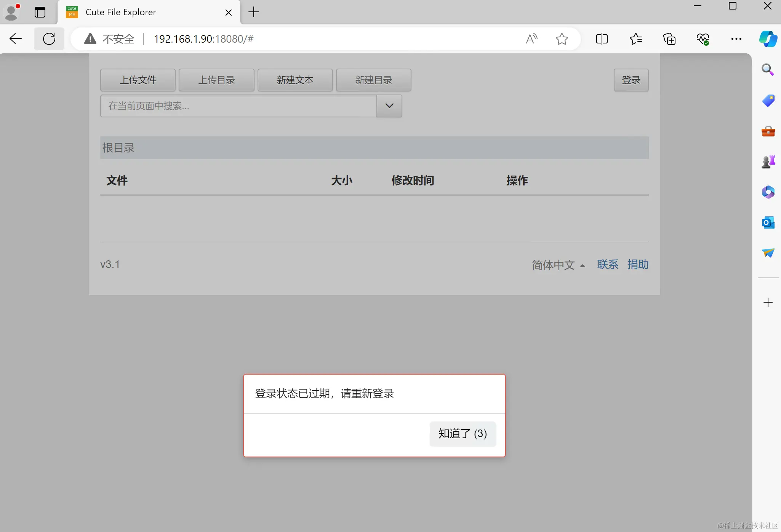
Task: Open the Read aloud icon in address bar
Action: point(531,39)
